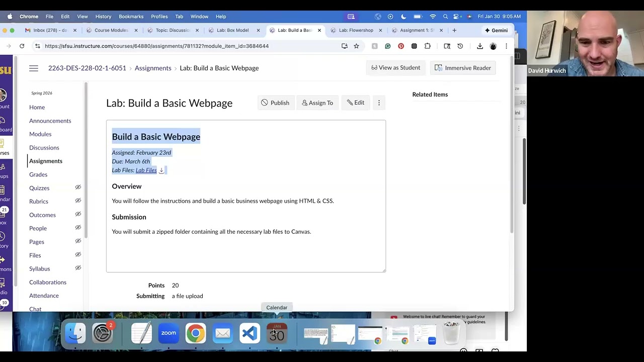Open Visual Studio Code from the Dock

tap(250, 333)
